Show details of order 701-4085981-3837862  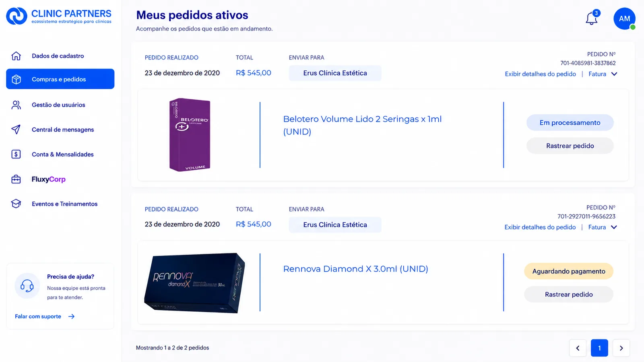click(540, 74)
